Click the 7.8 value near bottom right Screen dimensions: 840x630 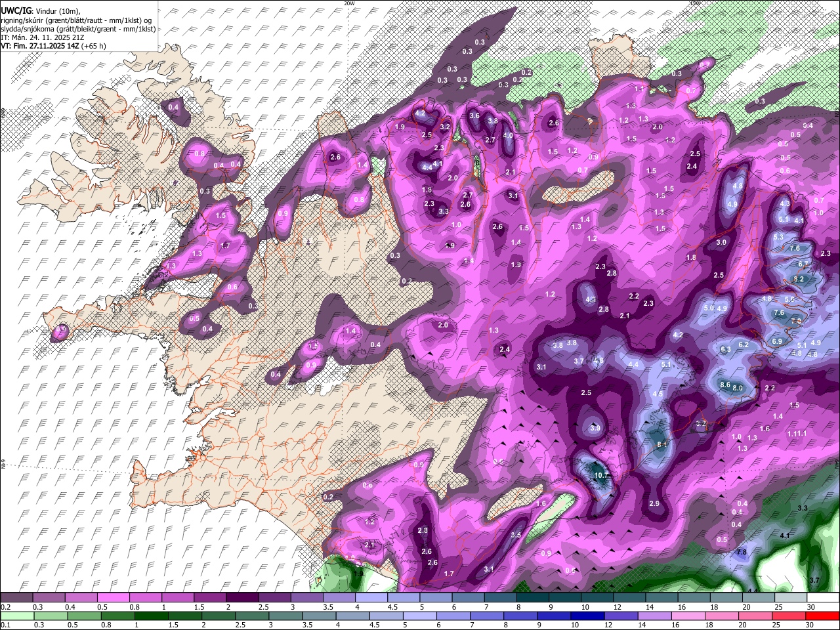742,553
